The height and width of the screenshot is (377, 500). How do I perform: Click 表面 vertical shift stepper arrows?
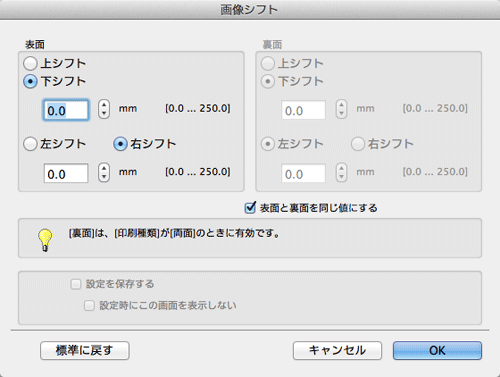104,109
